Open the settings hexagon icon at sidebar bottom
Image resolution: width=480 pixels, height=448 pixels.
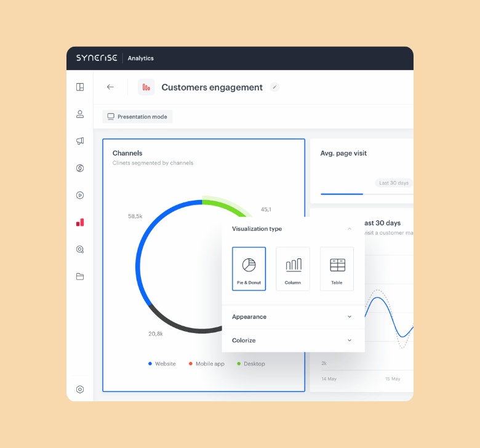pos(80,389)
